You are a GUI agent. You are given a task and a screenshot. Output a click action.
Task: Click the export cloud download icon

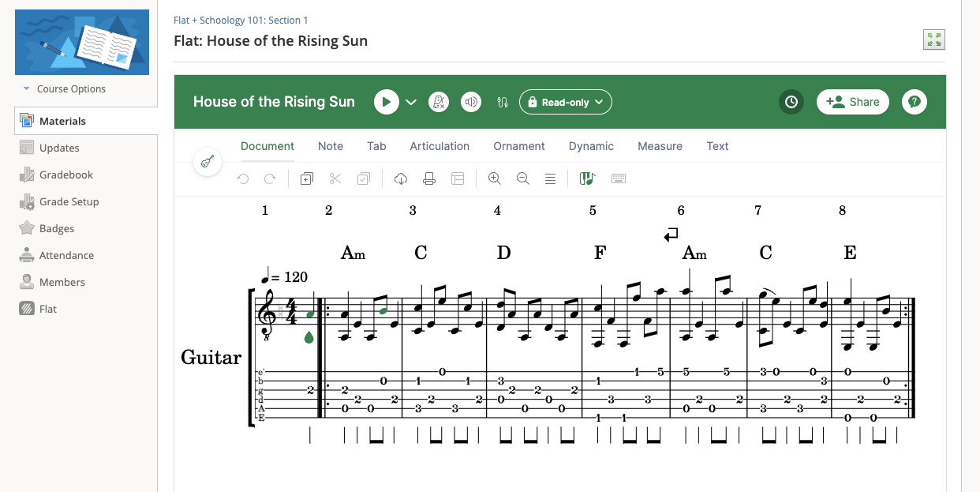[401, 179]
